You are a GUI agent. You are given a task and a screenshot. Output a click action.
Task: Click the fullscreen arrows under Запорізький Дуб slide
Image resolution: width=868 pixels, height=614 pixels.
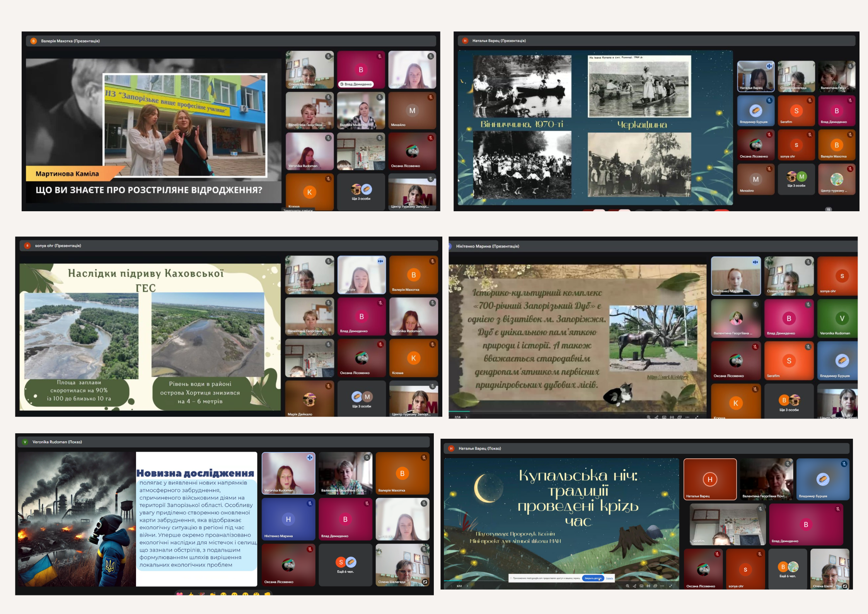point(697,417)
